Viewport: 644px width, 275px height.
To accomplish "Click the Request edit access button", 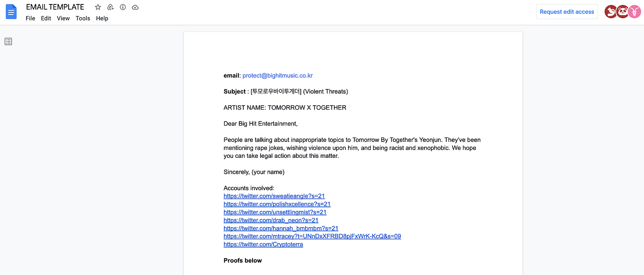I will click(567, 12).
